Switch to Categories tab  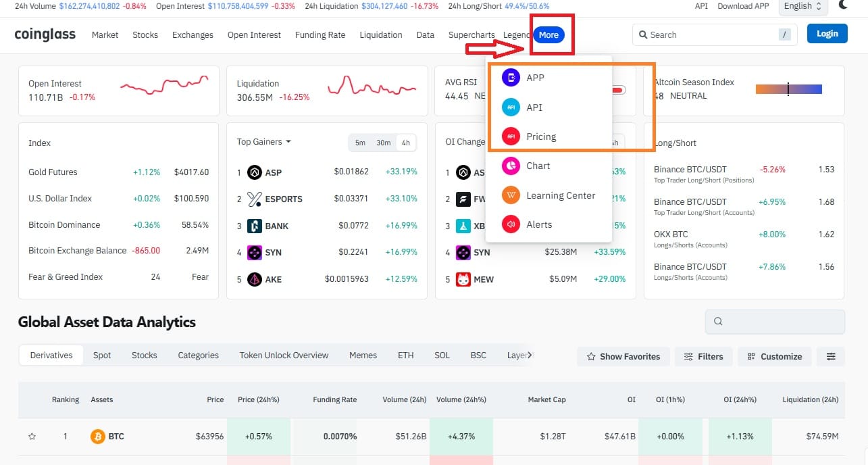coord(199,355)
